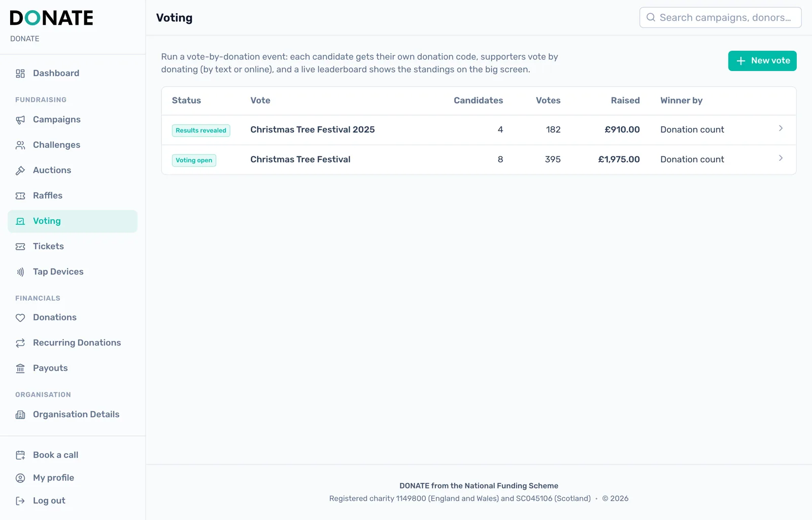Screen dimensions: 812x520
Task: Open Recurring Donations in the sidebar
Action: click(x=73, y=343)
